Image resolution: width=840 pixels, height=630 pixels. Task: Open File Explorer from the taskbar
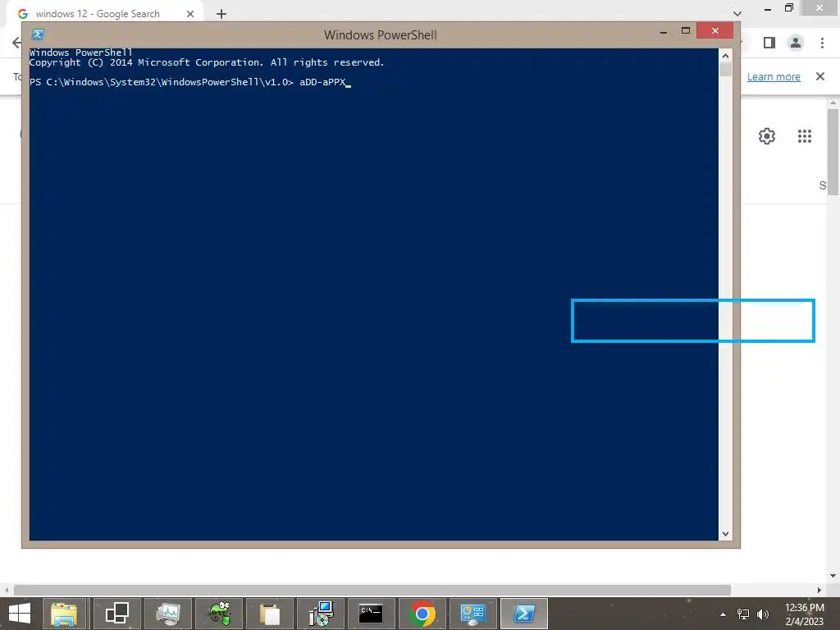64,614
